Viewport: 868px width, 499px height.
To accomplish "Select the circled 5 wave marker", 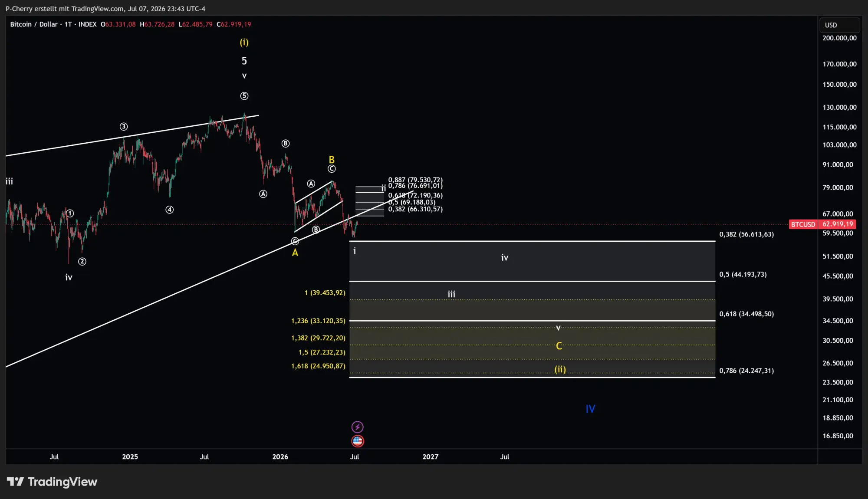I will 244,96.
